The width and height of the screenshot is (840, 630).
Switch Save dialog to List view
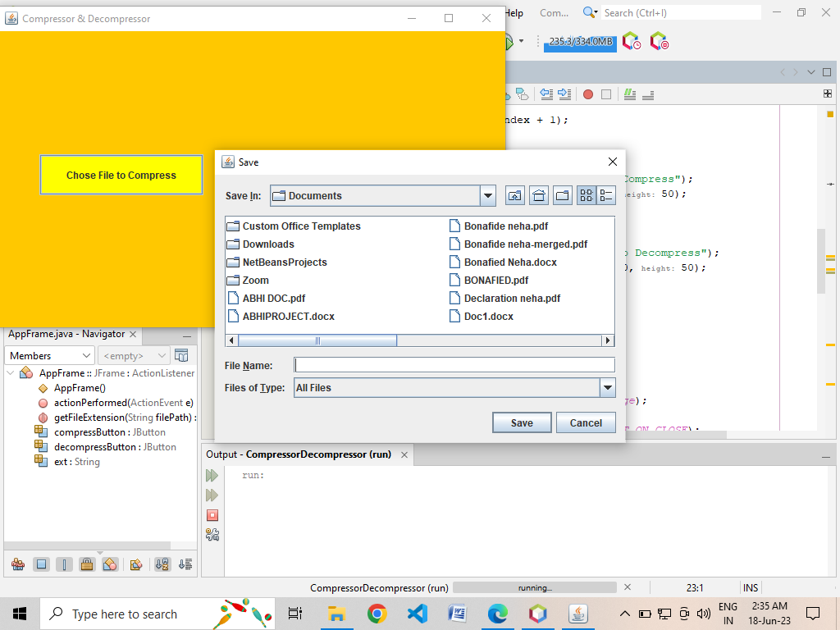(x=587, y=195)
